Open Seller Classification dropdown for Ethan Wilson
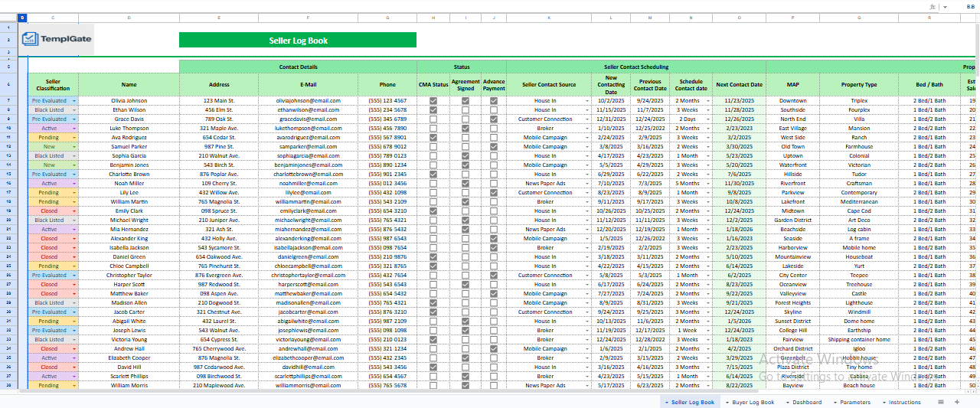 (x=74, y=109)
